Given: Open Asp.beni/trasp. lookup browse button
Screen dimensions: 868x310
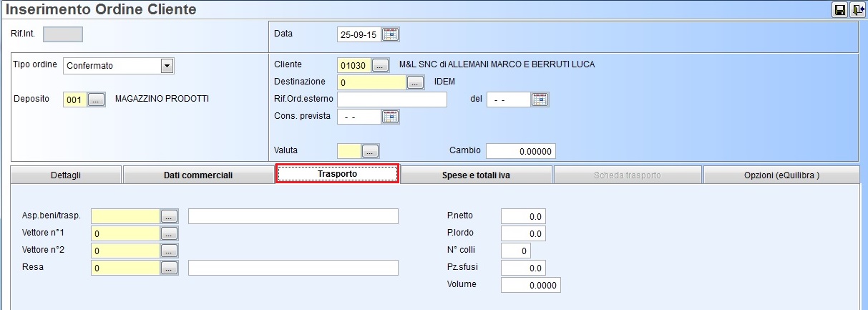Looking at the screenshot, I should [168, 216].
